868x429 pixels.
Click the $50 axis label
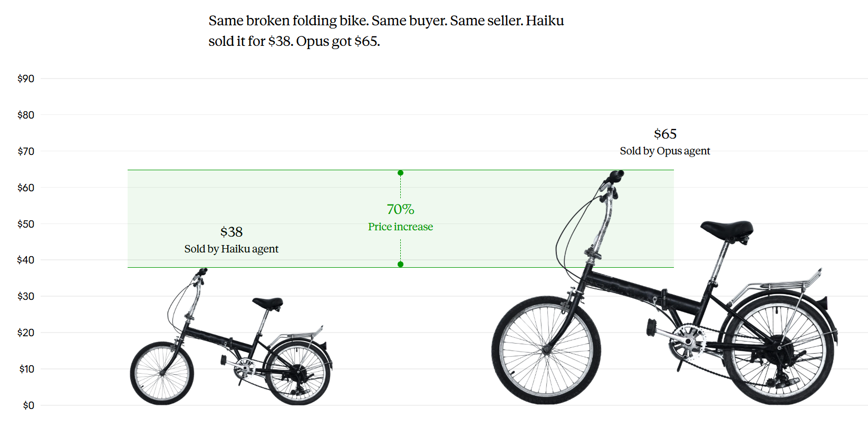click(x=26, y=224)
